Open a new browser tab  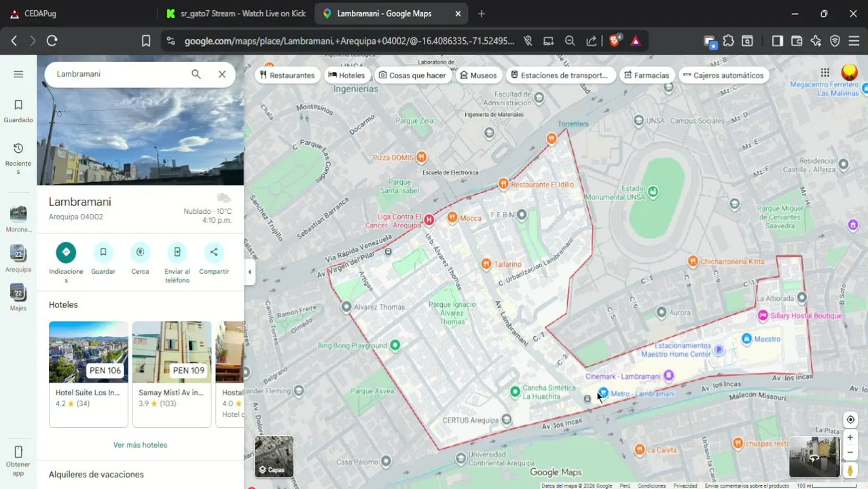(x=482, y=14)
